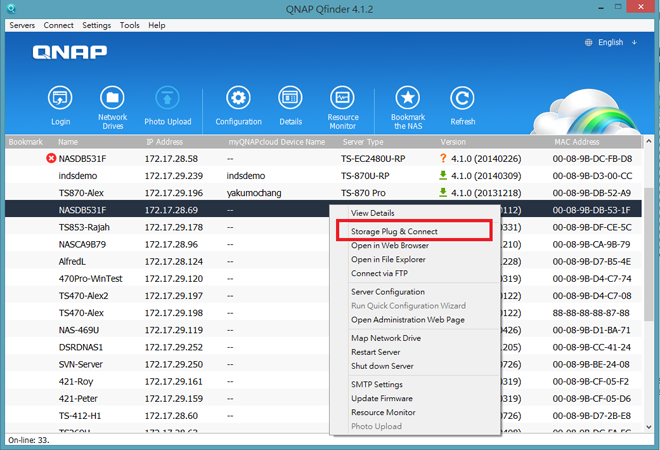Click the green download arrow on the TS870-Alex row

(x=443, y=192)
